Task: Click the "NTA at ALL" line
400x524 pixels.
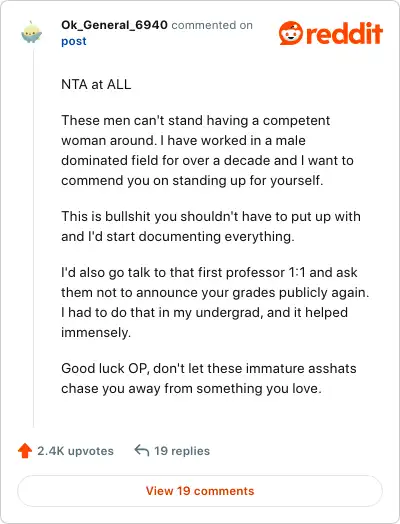Action: click(x=96, y=84)
